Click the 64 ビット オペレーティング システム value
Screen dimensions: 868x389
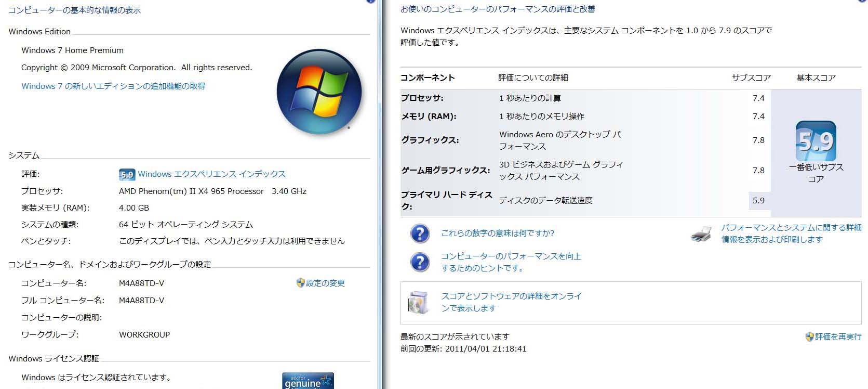(x=186, y=225)
